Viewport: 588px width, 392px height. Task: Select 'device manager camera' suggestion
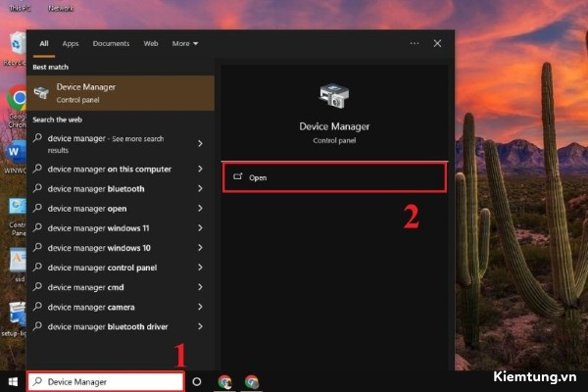(121, 307)
